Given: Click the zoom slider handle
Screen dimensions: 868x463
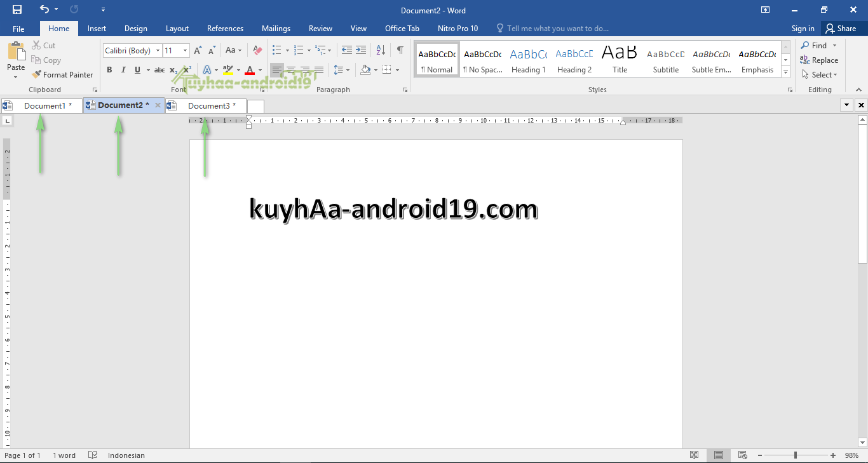Looking at the screenshot, I should [795, 455].
